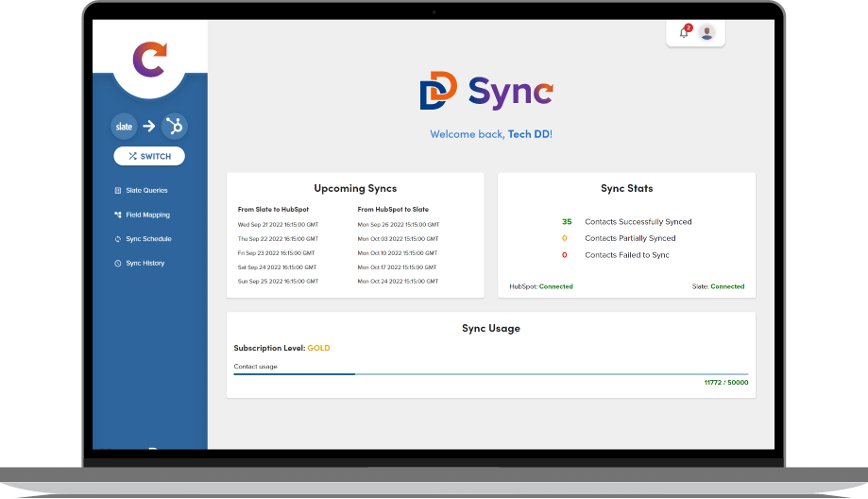Click Mon Oct 24 2022 sync entry
868x499 pixels.
point(398,282)
